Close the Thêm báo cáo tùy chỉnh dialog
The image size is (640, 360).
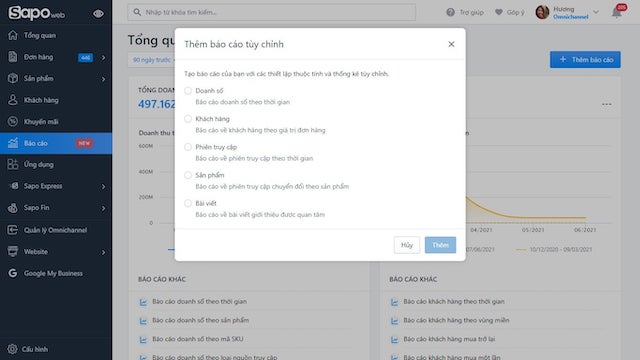[451, 44]
